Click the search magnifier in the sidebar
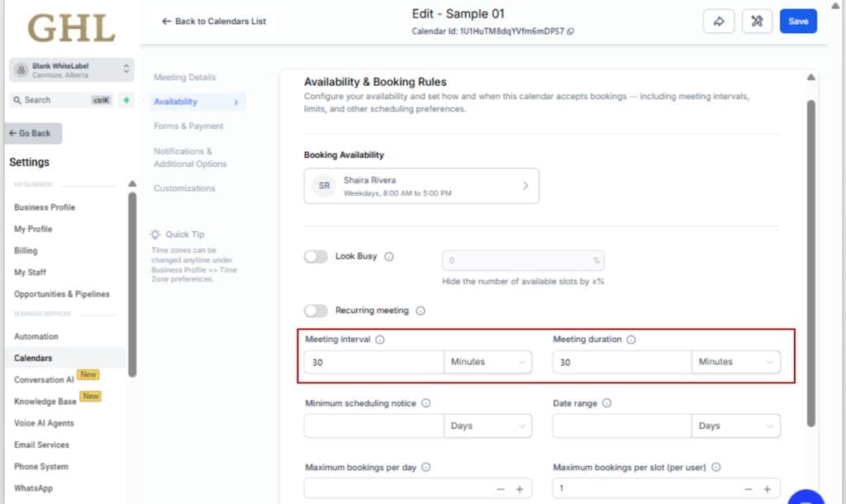Screen dimensions: 846x504 click(18, 99)
